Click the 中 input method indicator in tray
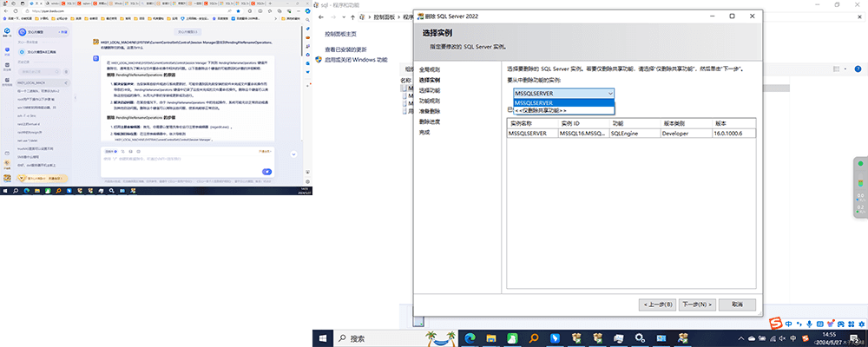The image size is (868, 347). point(792,338)
